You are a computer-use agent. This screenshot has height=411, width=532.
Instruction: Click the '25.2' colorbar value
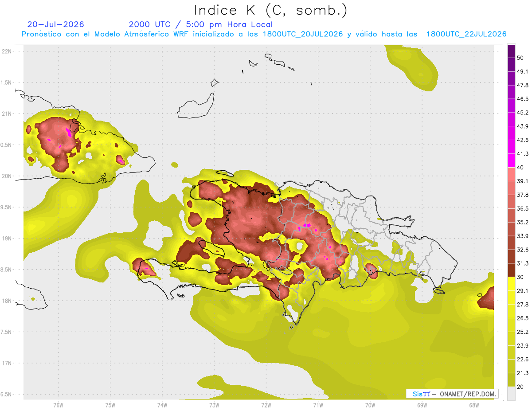tap(523, 332)
